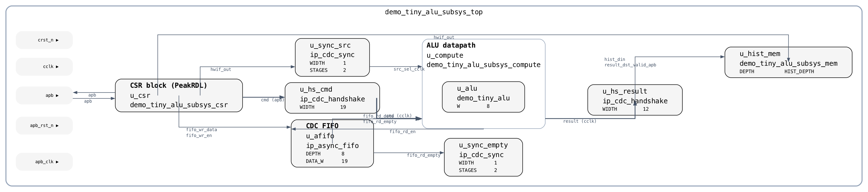Click the hist_din signal label
The height and width of the screenshot is (192, 868).
click(614, 59)
